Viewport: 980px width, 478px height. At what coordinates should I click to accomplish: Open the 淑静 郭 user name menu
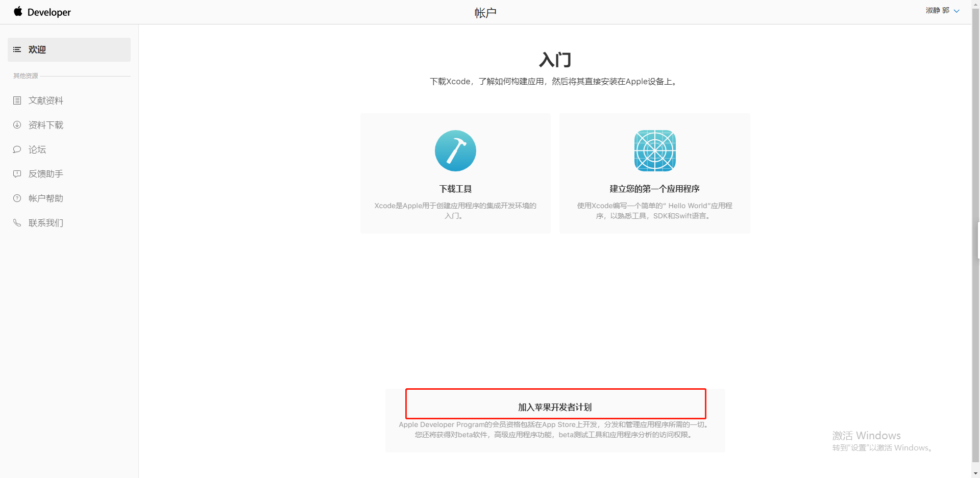point(937,11)
